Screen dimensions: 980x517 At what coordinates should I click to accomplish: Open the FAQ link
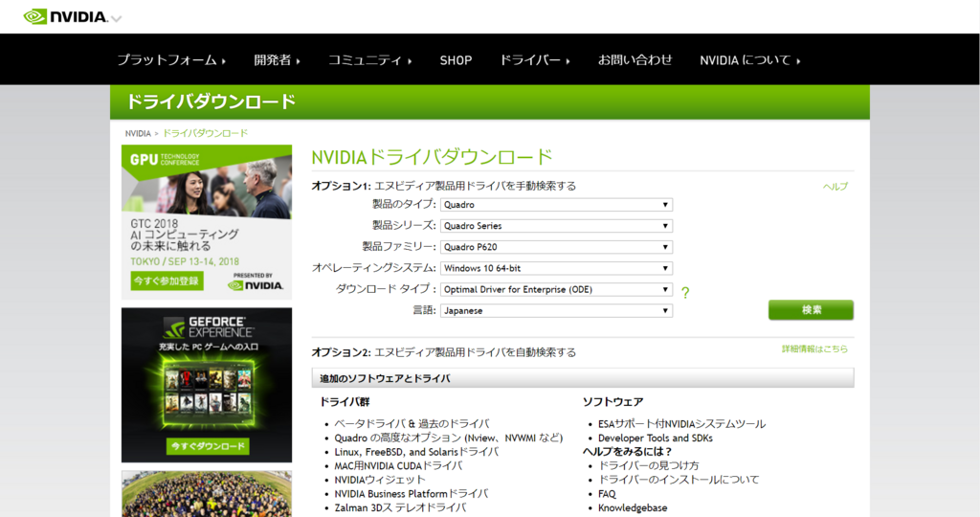(607, 494)
